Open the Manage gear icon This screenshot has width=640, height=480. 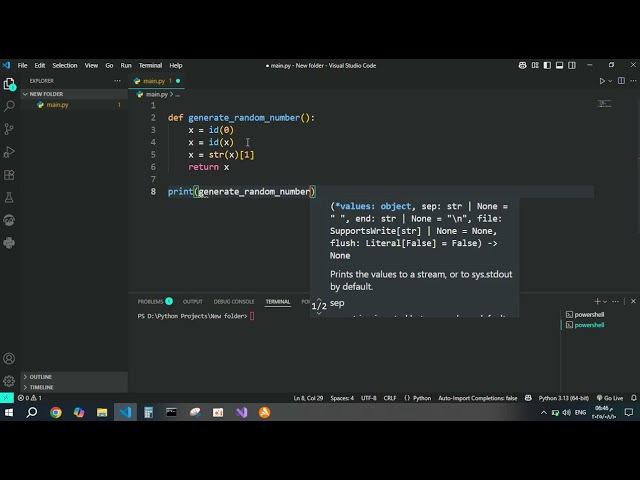click(9, 381)
